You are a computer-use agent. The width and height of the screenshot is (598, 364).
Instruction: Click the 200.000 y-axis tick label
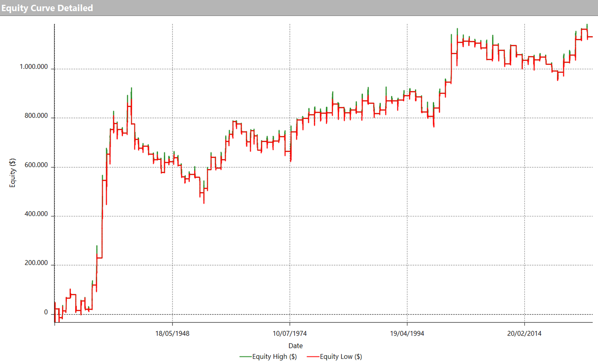[36, 263]
